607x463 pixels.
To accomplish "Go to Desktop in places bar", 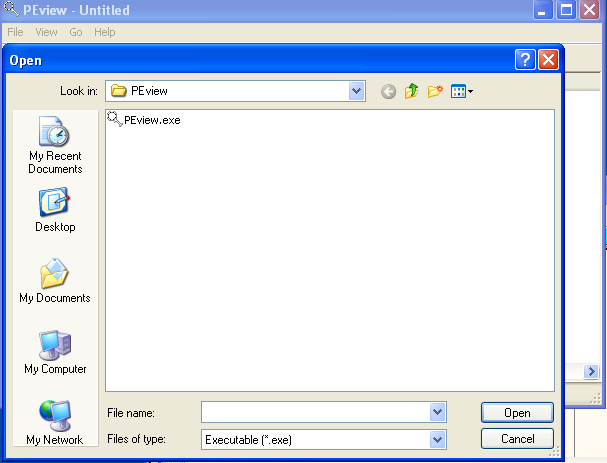I will (x=55, y=210).
